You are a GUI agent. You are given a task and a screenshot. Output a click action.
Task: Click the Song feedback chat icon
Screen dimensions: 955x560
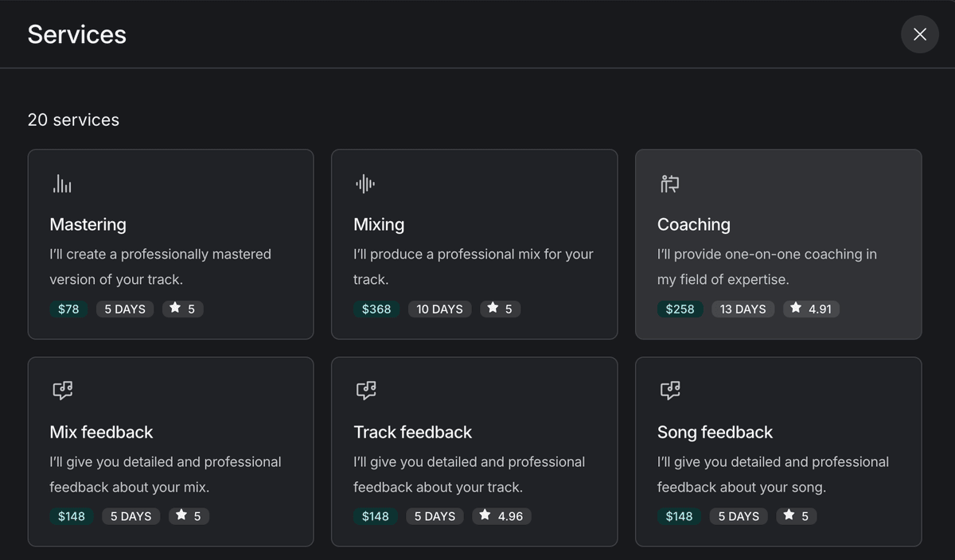[x=669, y=391]
